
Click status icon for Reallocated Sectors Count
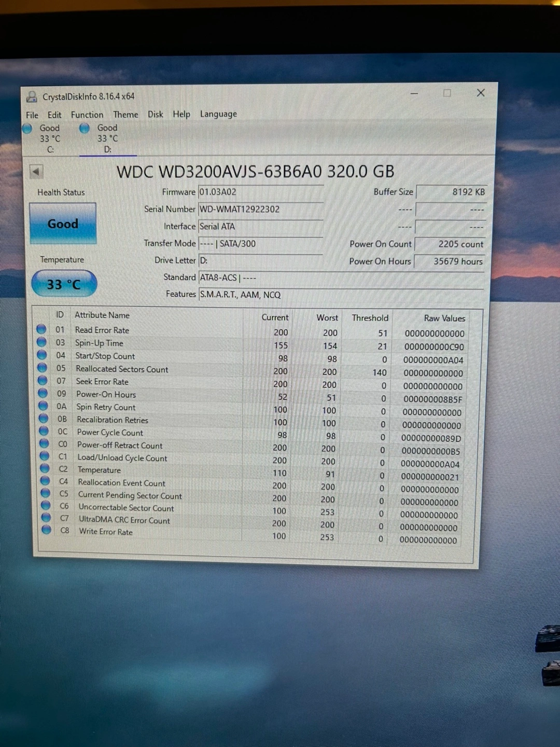click(x=43, y=368)
